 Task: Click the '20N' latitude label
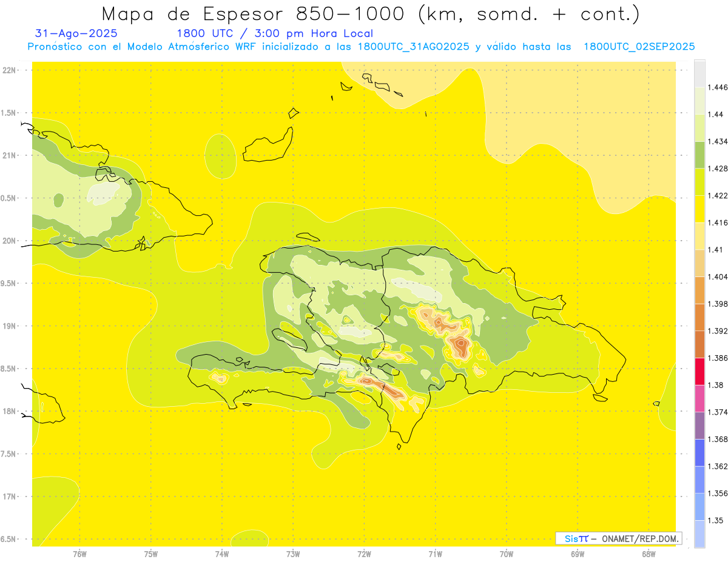pos(10,241)
